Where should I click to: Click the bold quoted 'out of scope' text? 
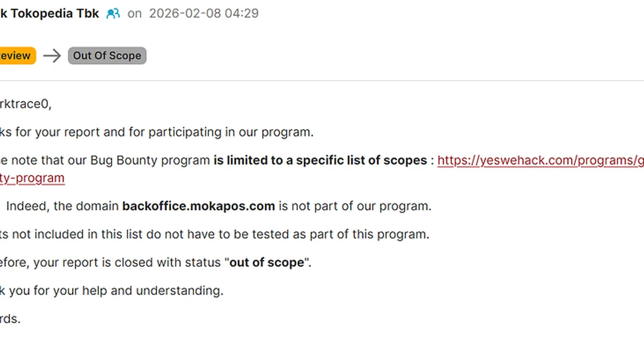tap(268, 263)
